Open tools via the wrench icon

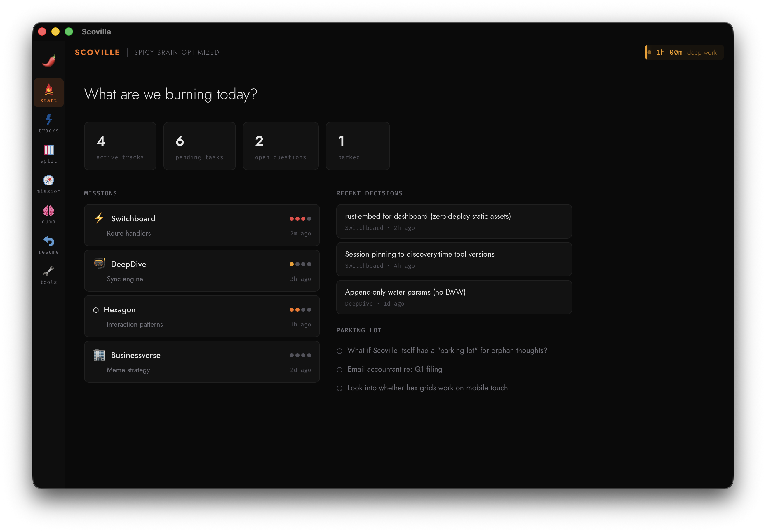49,275
